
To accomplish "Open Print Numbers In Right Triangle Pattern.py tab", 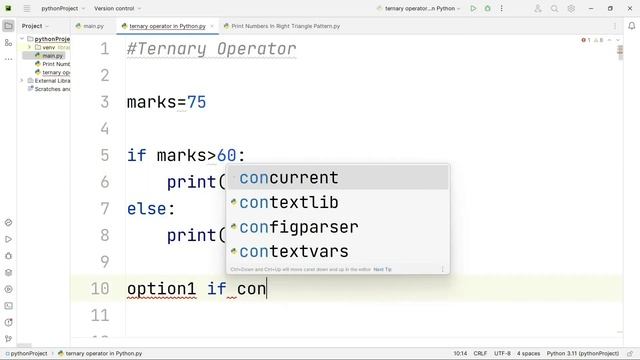I will pos(282,26).
